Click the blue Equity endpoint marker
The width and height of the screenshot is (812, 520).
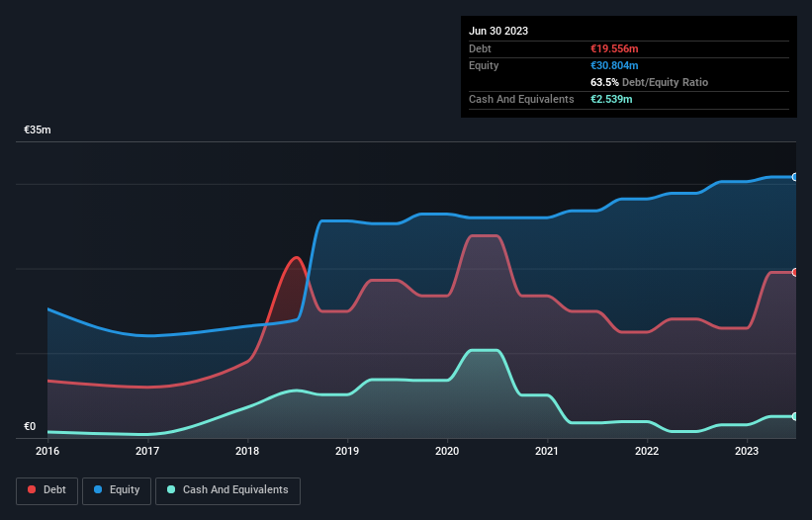795,177
